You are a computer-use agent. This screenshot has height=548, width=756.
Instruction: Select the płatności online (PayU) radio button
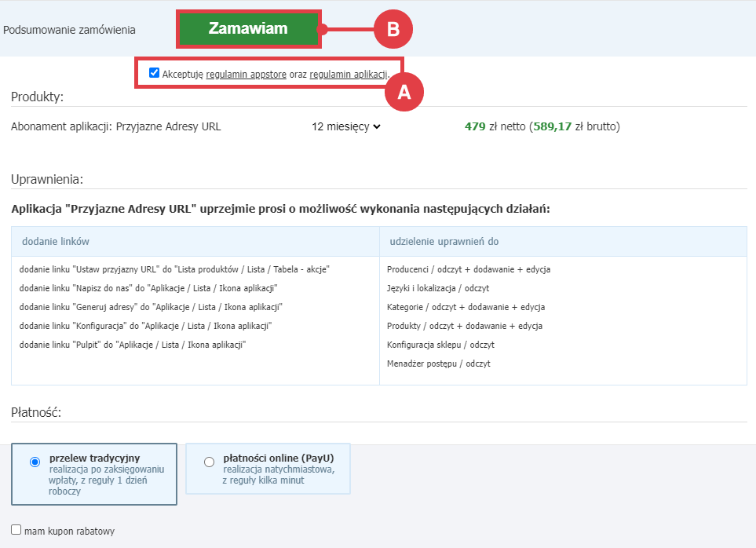coord(209,462)
